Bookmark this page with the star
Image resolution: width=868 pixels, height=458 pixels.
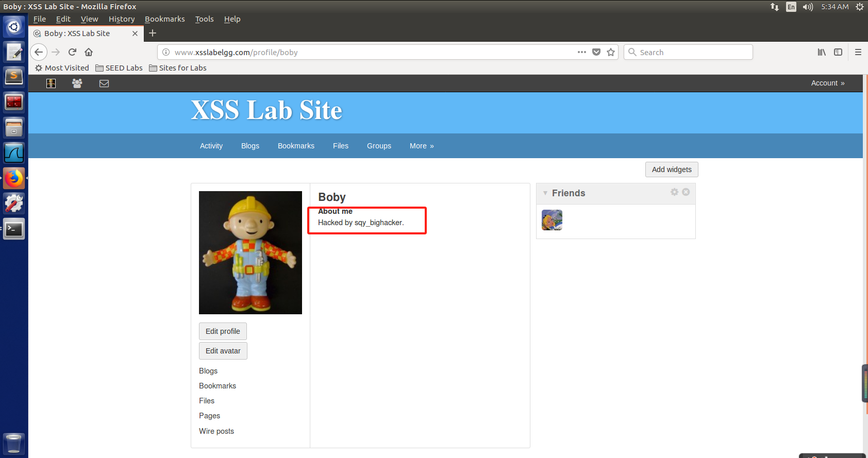point(611,52)
